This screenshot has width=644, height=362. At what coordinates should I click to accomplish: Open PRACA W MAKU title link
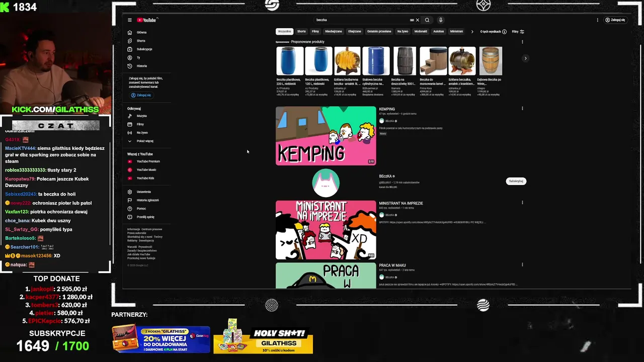(x=392, y=265)
